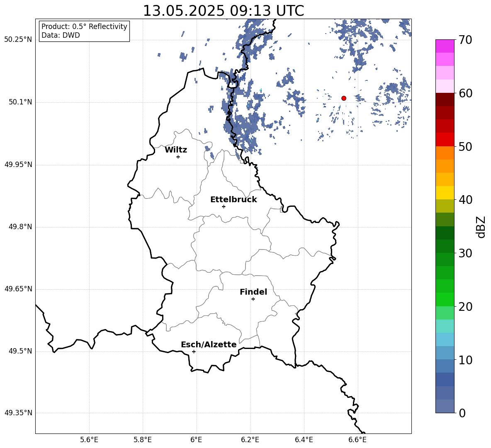Click the Esch/Alzette location cross marker

(x=194, y=351)
